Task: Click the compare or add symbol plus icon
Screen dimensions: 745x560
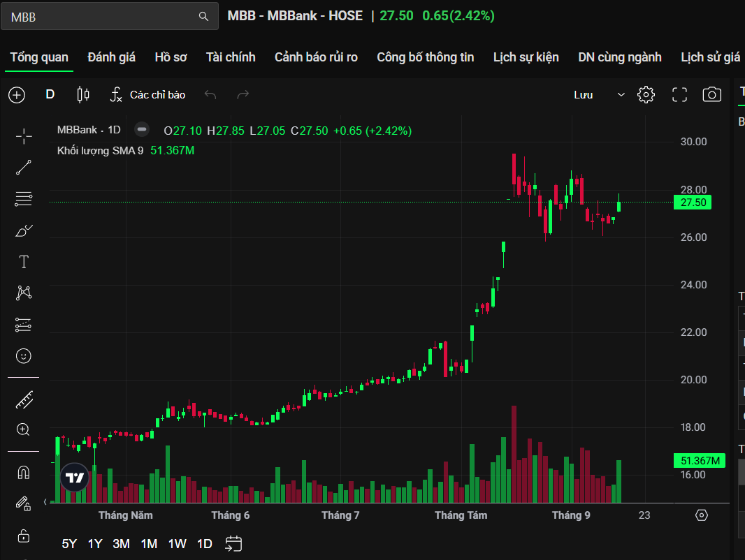Action: pos(17,95)
